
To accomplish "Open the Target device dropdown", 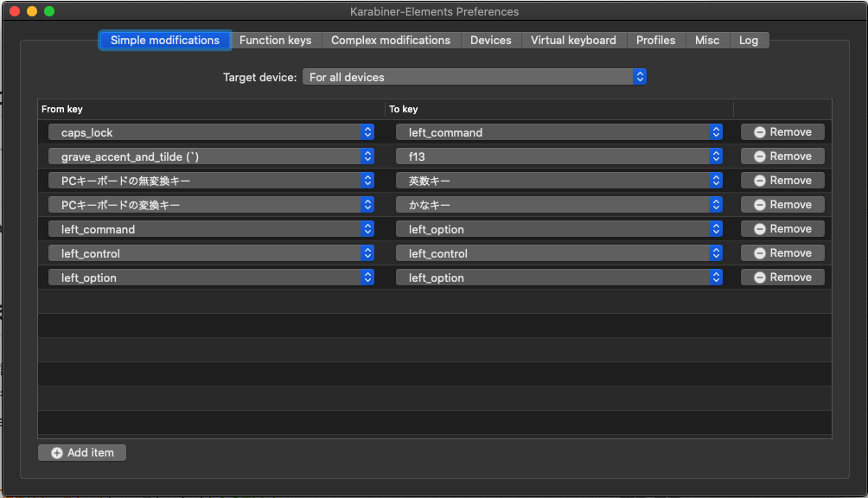I will tap(475, 77).
